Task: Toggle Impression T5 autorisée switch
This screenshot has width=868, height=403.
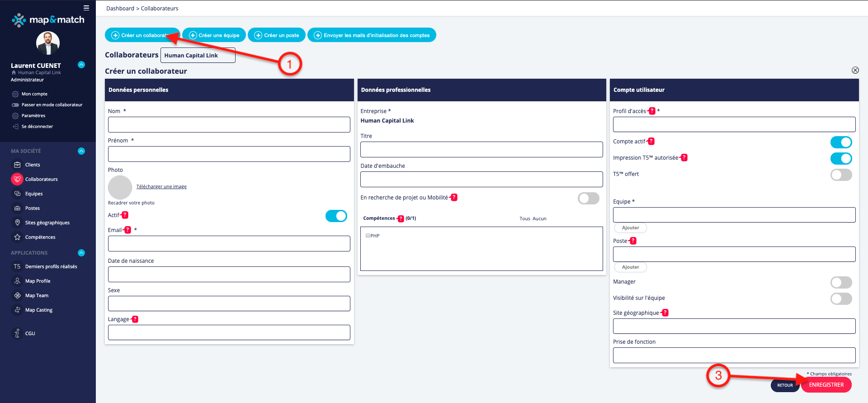Action: point(841,159)
